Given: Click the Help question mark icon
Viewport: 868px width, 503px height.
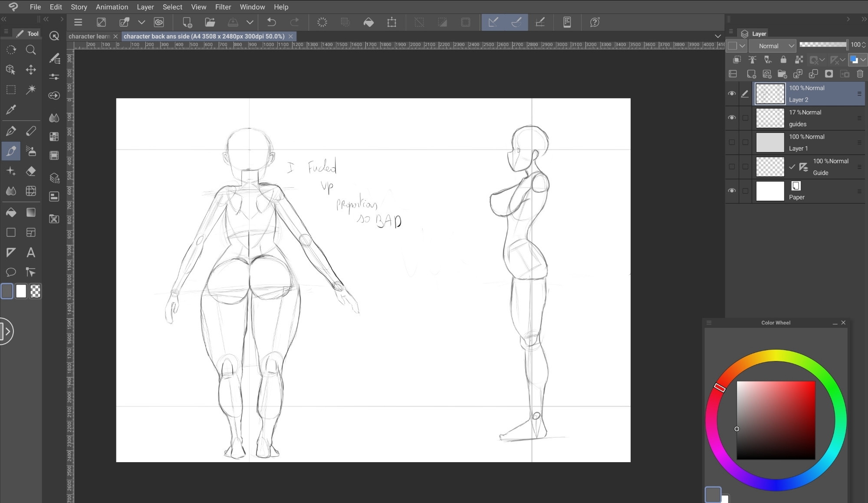Looking at the screenshot, I should pos(595,22).
